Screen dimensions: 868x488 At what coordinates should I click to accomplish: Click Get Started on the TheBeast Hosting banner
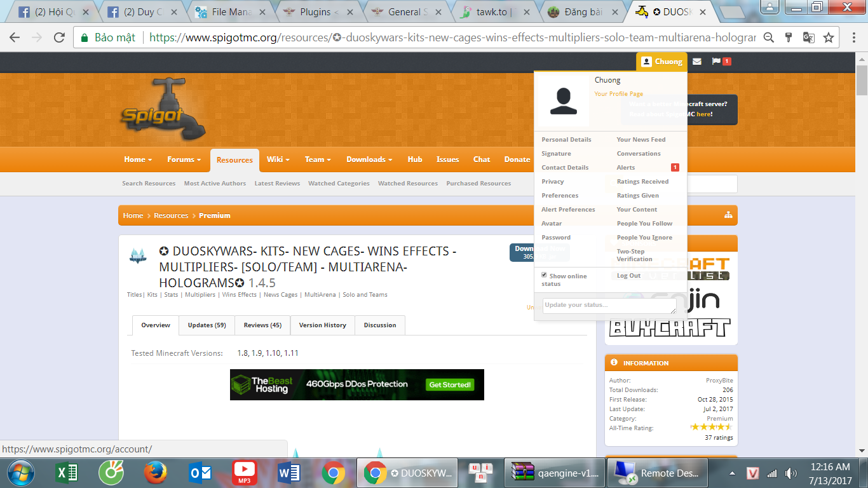point(450,384)
